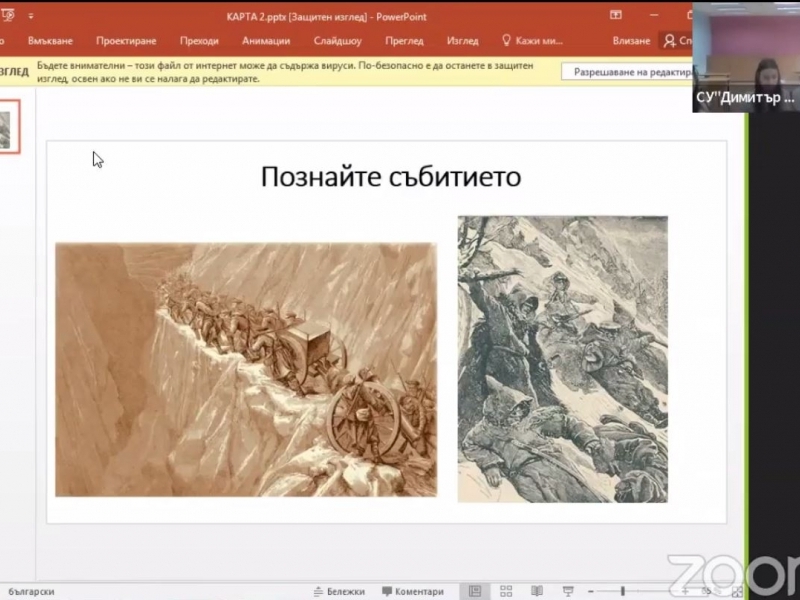The image size is (800, 600).
Task: Select the Изглед ribbon tab
Action: [462, 41]
